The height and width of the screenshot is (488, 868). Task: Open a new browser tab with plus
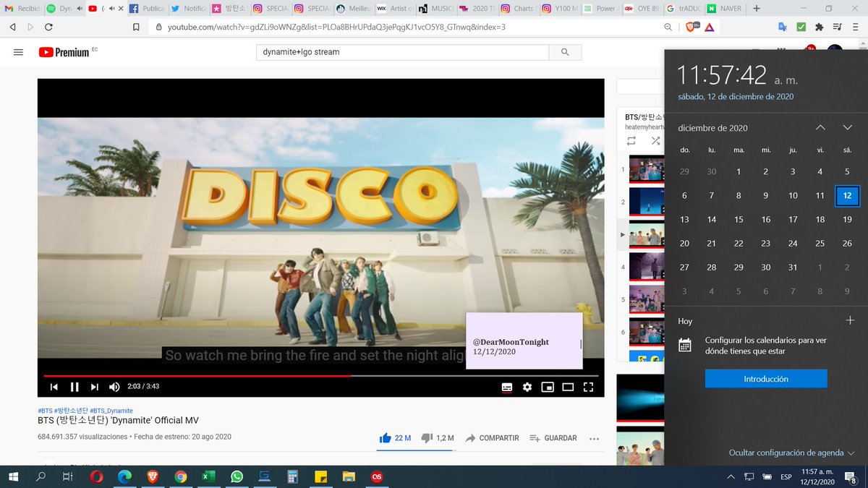(x=757, y=9)
